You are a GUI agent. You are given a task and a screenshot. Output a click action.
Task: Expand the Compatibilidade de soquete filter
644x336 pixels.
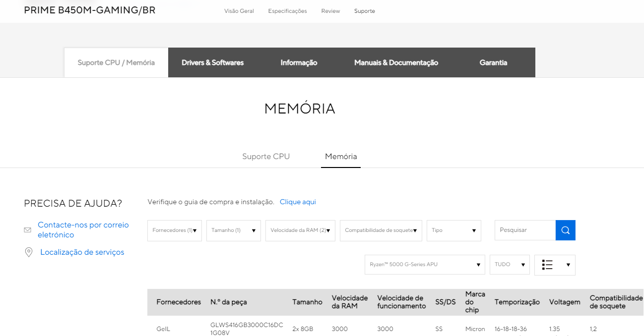click(381, 230)
